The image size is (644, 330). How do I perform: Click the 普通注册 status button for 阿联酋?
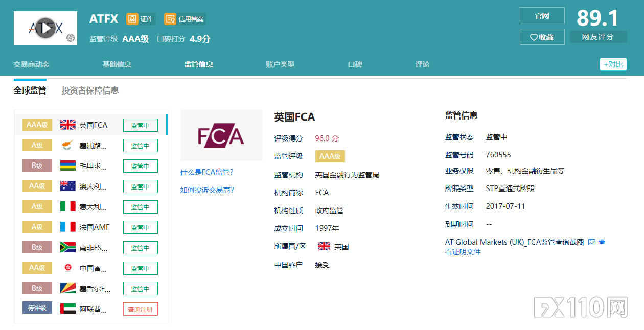click(x=141, y=309)
